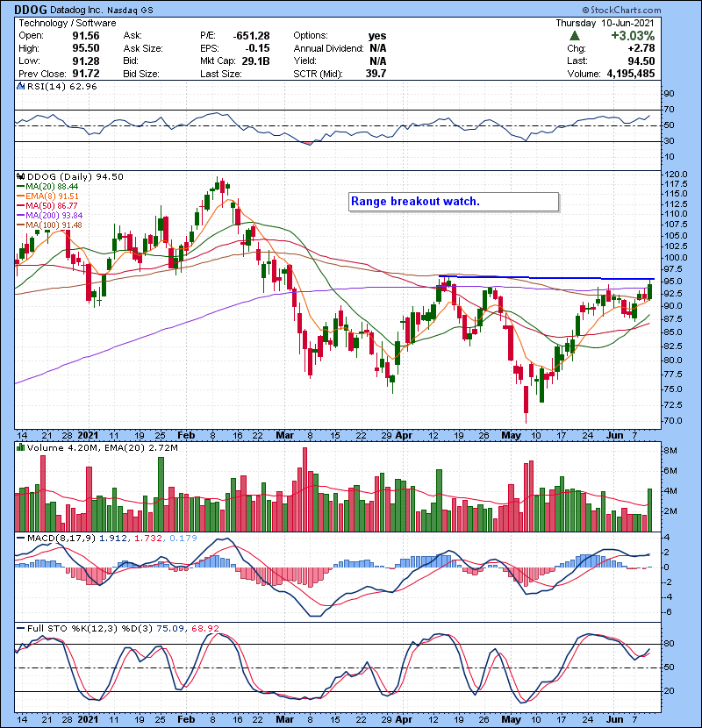Click the Last price 94.50 in header
702x728 pixels.
(x=641, y=61)
